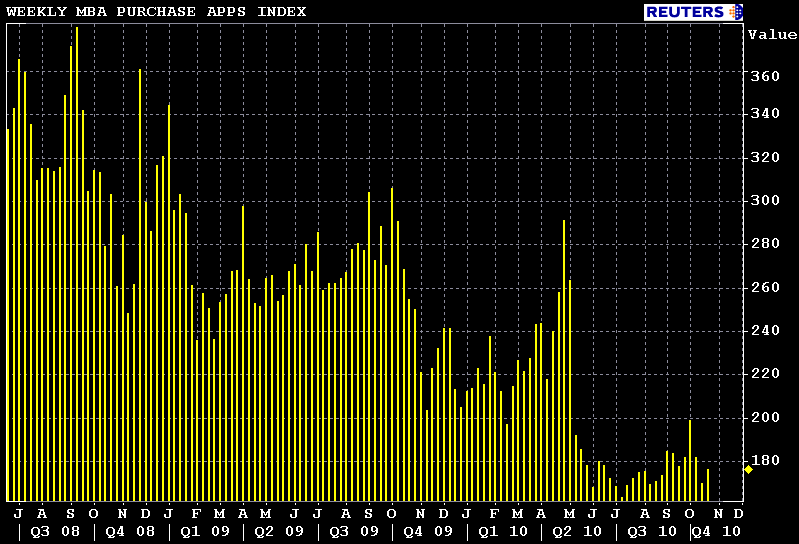Pick the Q2 09 quarter label
This screenshot has width=799, height=544.
[279, 531]
